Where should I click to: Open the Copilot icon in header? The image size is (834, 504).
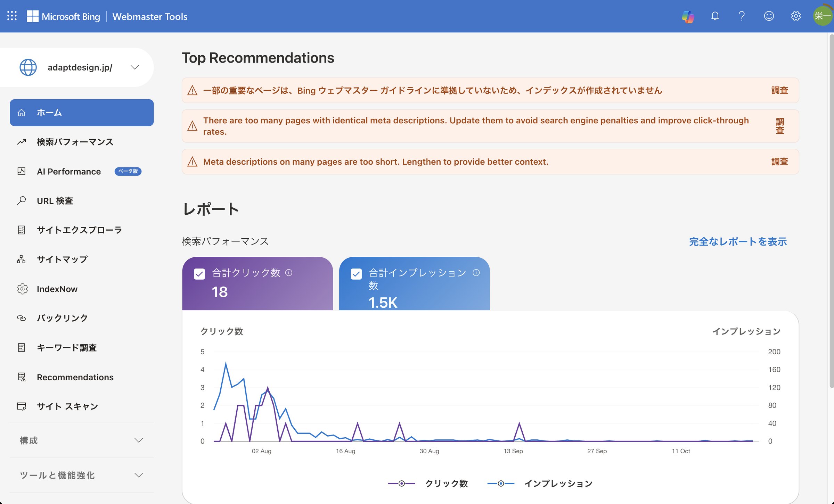[688, 16]
